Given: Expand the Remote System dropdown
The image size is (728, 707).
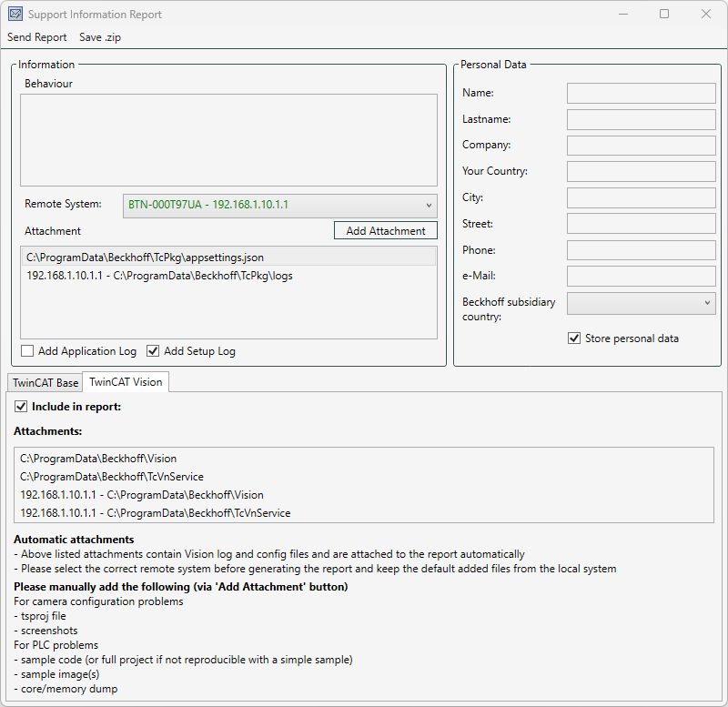Looking at the screenshot, I should (x=280, y=205).
